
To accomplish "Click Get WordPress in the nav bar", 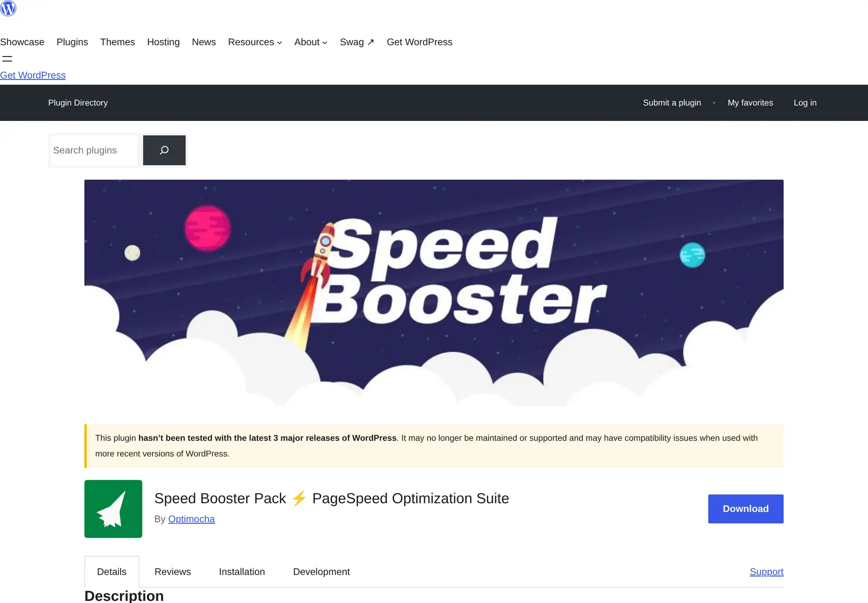I will pos(420,42).
